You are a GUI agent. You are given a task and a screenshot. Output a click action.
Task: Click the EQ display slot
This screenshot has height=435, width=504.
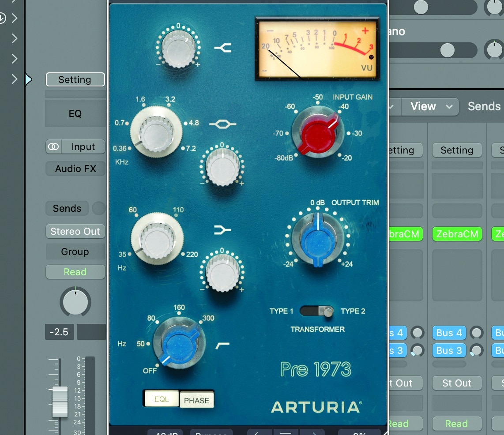point(75,113)
